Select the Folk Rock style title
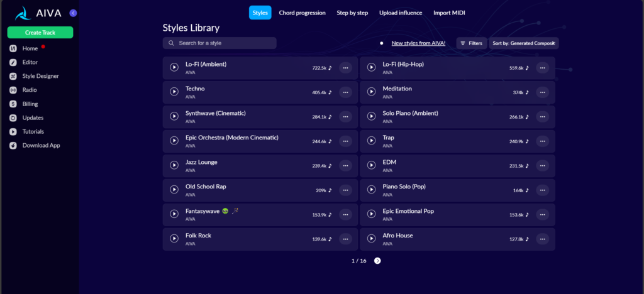The image size is (644, 294). (x=198, y=236)
